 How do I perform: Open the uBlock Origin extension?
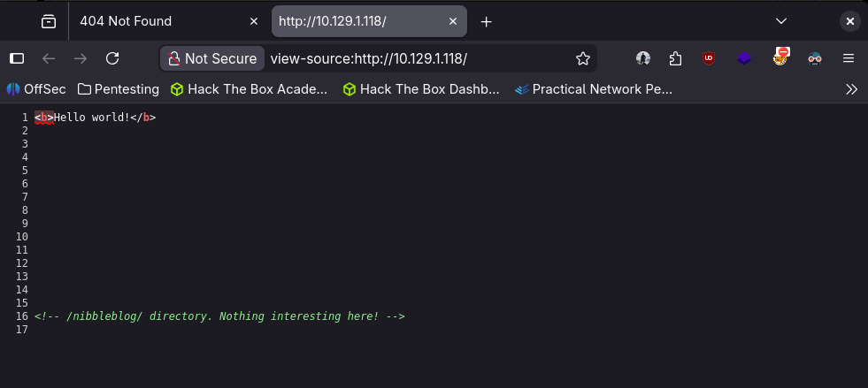pos(708,58)
